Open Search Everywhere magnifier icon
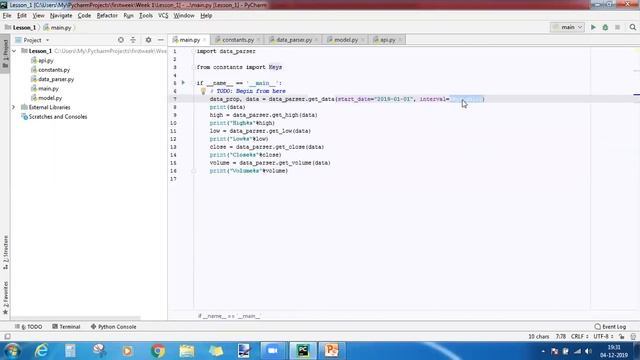The width and height of the screenshot is (640, 360). click(x=633, y=27)
